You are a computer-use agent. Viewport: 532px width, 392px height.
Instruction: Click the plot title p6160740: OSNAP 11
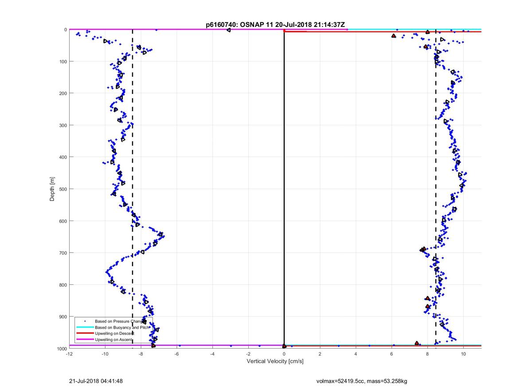[x=240, y=25]
